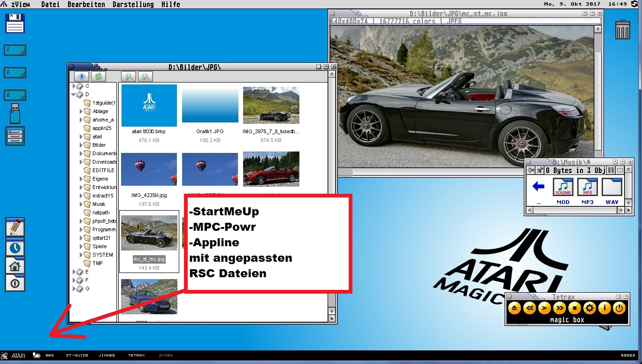Click the dashed-box icon in Musik toolbar
Image resolution: width=642 pixels, height=364 pixels.
tap(620, 170)
